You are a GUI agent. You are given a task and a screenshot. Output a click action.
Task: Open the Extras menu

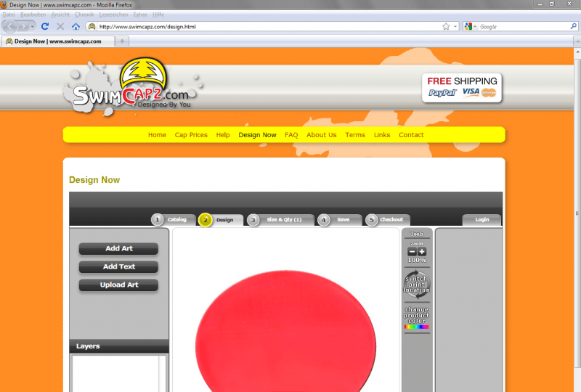[x=140, y=15]
